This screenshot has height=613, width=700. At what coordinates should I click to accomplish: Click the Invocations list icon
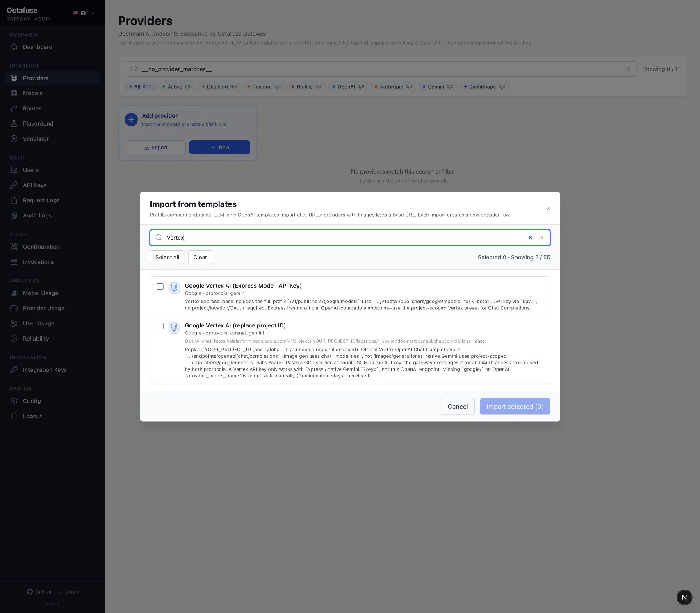coord(14,262)
